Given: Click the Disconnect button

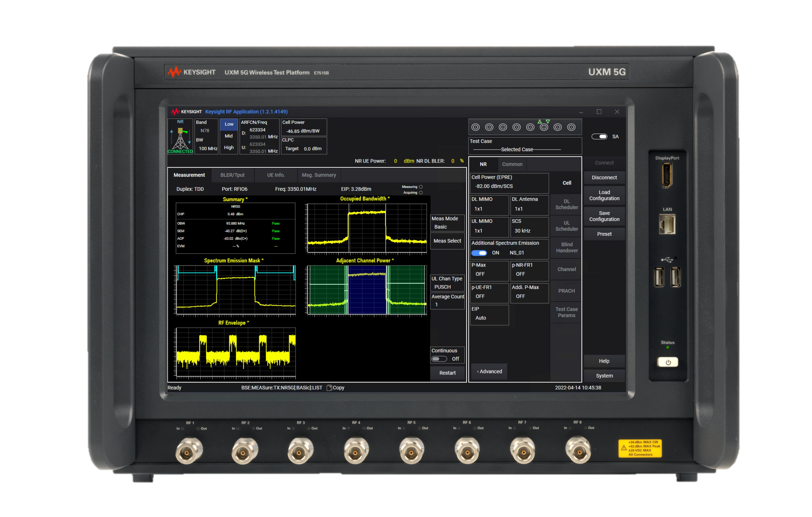Looking at the screenshot, I should tap(604, 178).
